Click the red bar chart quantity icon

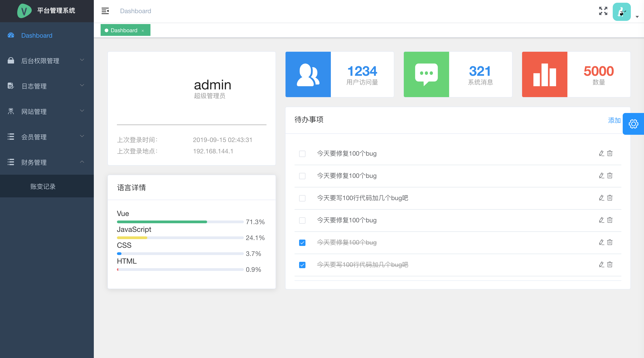(x=545, y=74)
